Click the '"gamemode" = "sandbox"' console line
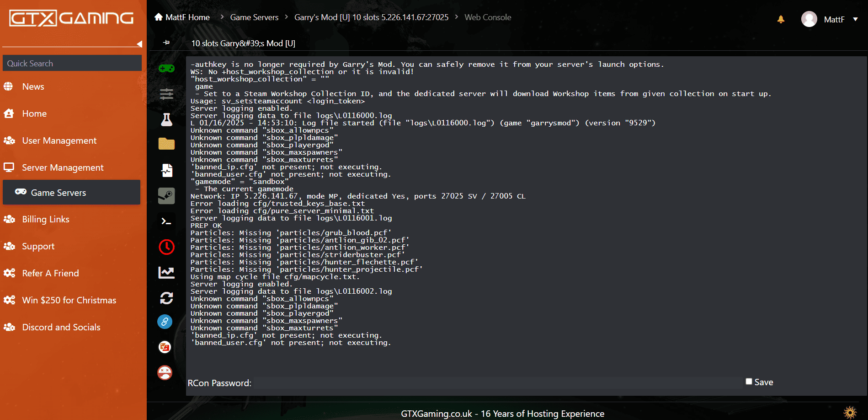This screenshot has height=420, width=868. coord(240,182)
